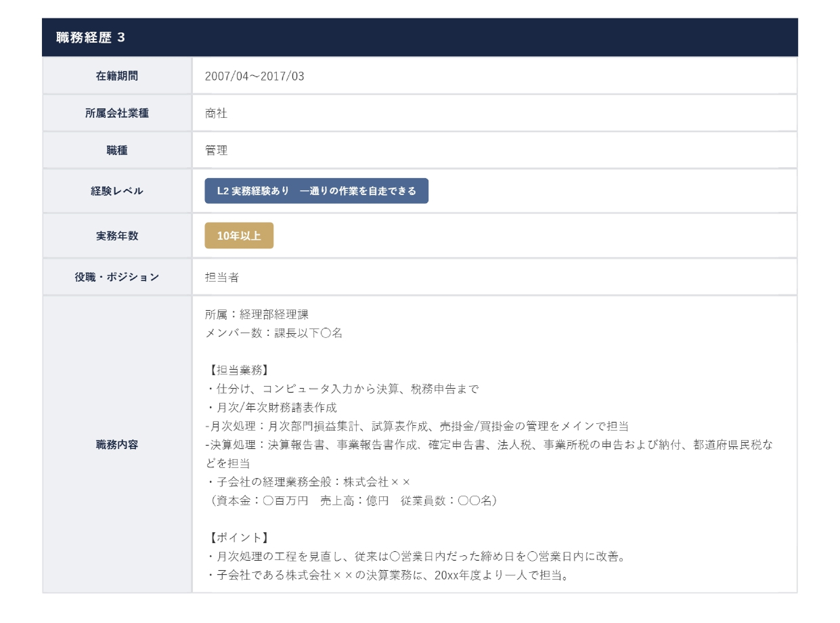Select the date range 2007/04～2017/03
Image resolution: width=840 pixels, height=623 pixels.
click(255, 76)
